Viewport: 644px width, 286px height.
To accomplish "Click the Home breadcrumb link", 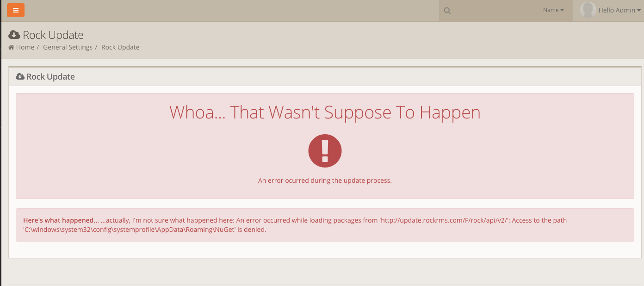I will (x=25, y=47).
